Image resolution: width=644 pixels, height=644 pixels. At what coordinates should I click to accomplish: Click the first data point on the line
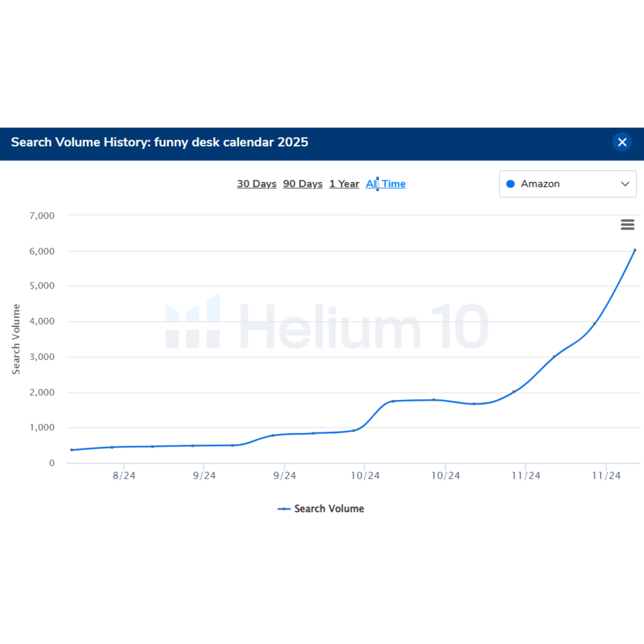(x=72, y=450)
